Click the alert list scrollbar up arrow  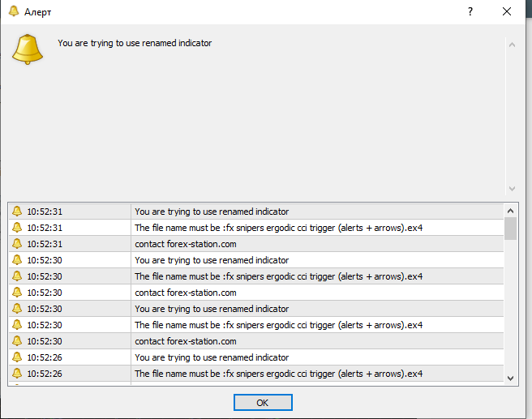[x=511, y=210]
